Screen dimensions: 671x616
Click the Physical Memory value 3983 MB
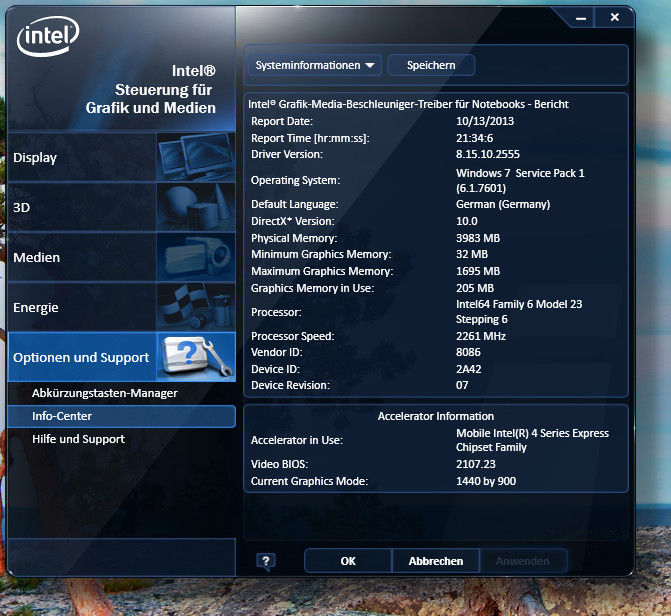click(478, 238)
